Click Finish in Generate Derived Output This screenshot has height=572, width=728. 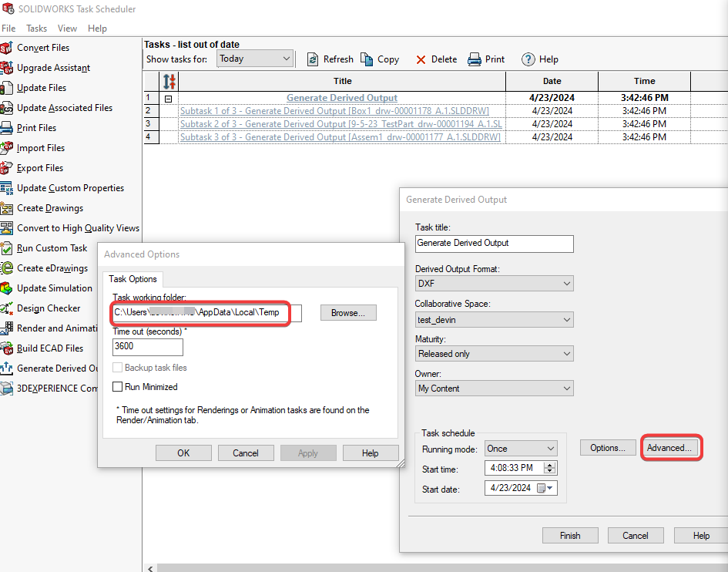570,535
